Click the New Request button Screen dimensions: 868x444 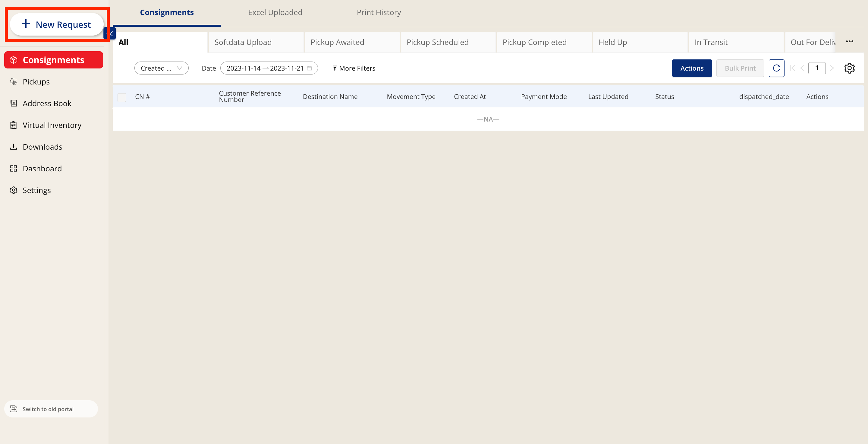coord(57,24)
